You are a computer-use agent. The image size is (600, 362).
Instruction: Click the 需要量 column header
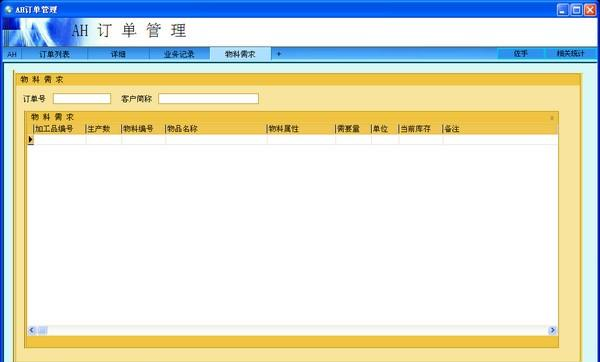click(353, 129)
